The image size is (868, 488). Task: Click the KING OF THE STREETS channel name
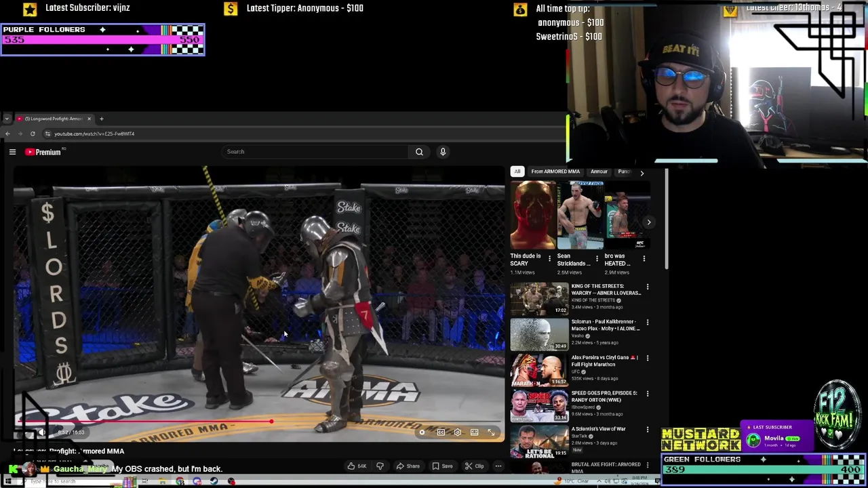[593, 300]
